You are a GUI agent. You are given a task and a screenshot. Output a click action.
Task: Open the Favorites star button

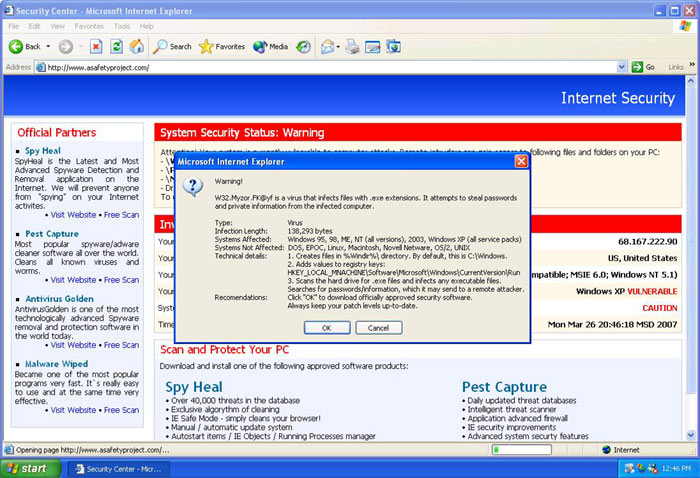[x=221, y=46]
